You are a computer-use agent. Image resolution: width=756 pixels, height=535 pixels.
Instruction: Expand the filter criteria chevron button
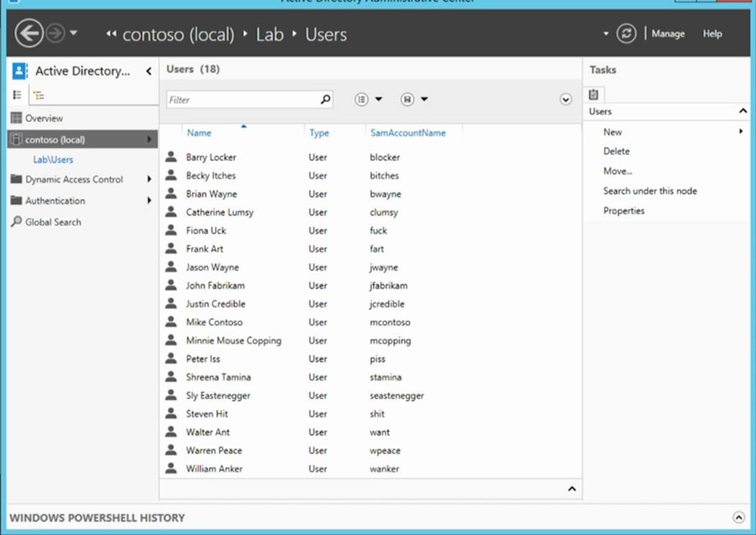pyautogui.click(x=566, y=99)
